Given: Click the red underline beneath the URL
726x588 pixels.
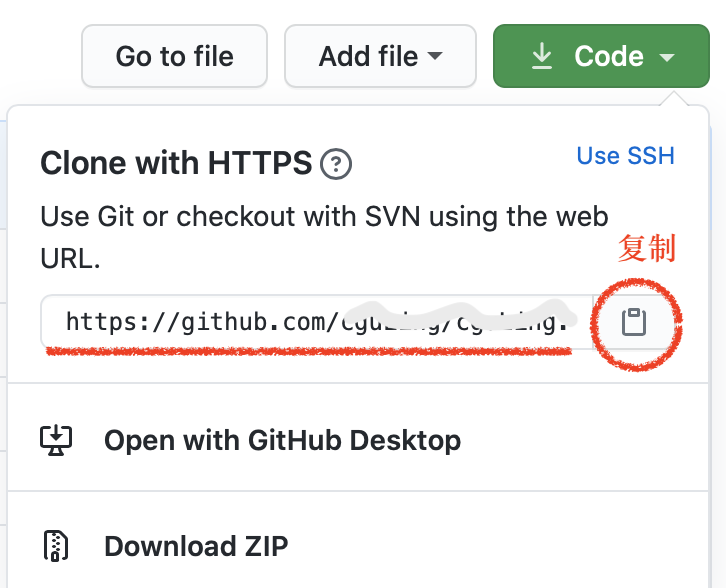Looking at the screenshot, I should 309,352.
